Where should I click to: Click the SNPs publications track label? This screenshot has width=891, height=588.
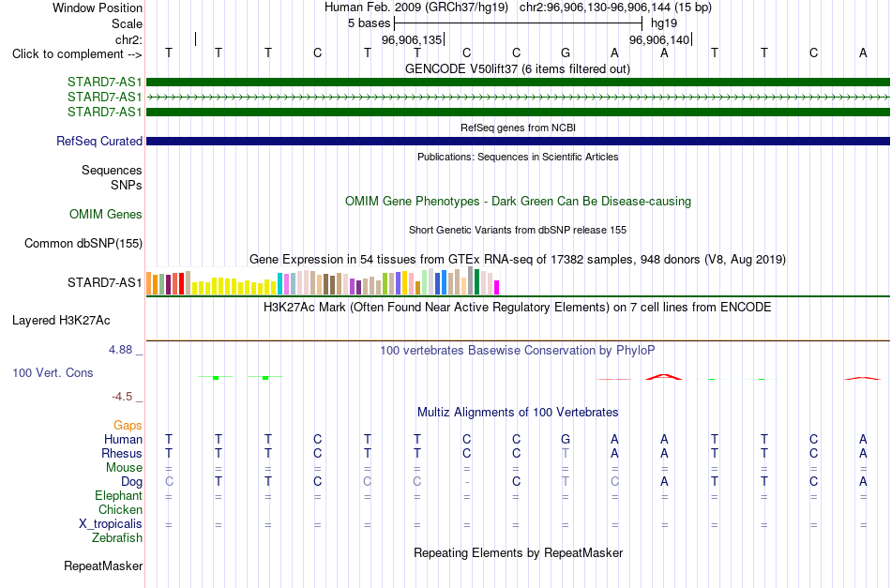click(x=127, y=185)
